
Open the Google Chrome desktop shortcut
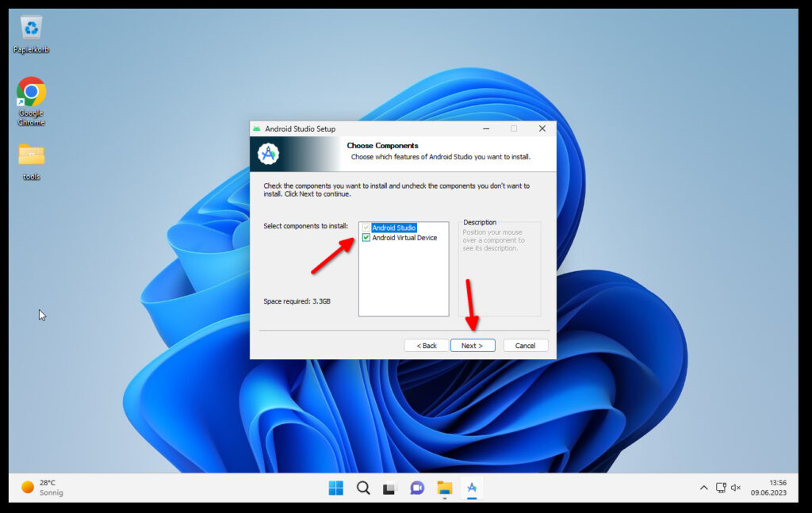pos(31,101)
